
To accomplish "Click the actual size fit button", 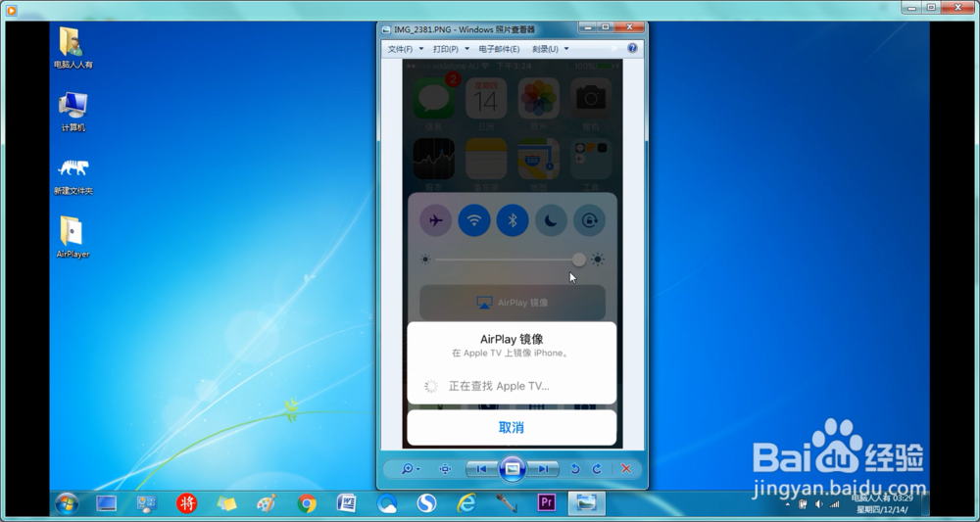I will pos(445,469).
